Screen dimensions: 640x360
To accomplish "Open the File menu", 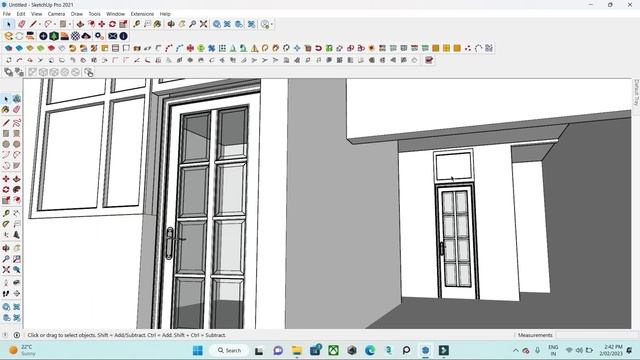I will pyautogui.click(x=7, y=14).
